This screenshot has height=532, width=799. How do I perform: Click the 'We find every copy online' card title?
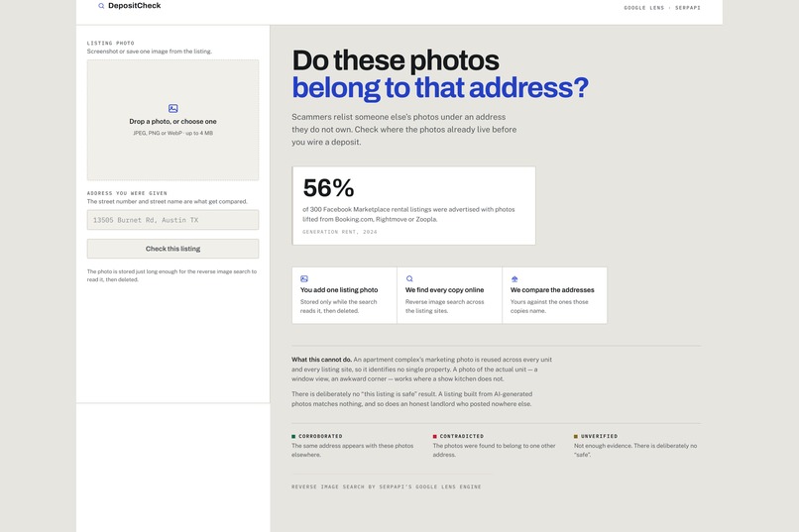tap(444, 289)
